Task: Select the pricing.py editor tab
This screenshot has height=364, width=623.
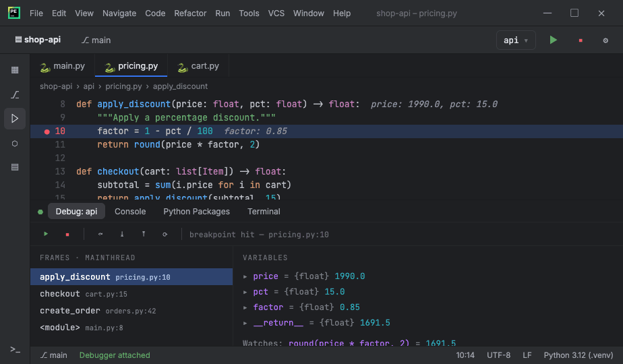Action: (131, 66)
